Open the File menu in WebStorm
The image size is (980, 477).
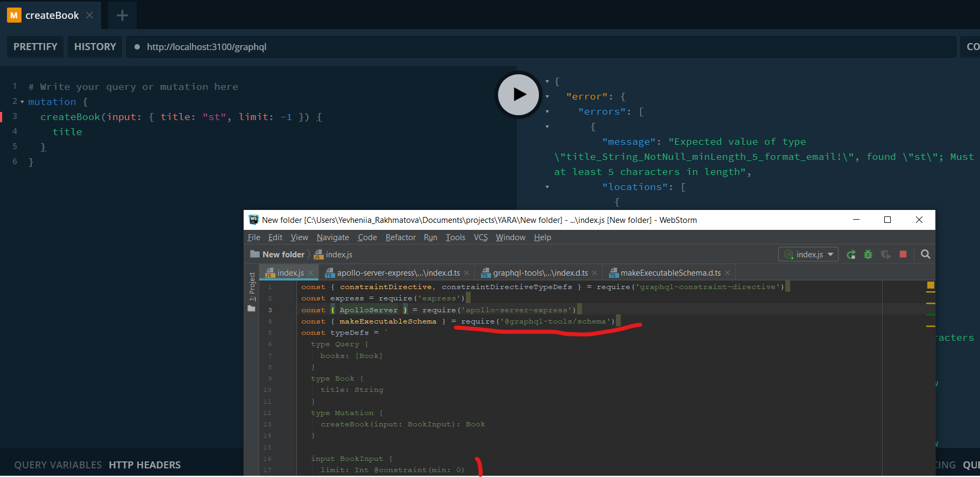(x=254, y=237)
